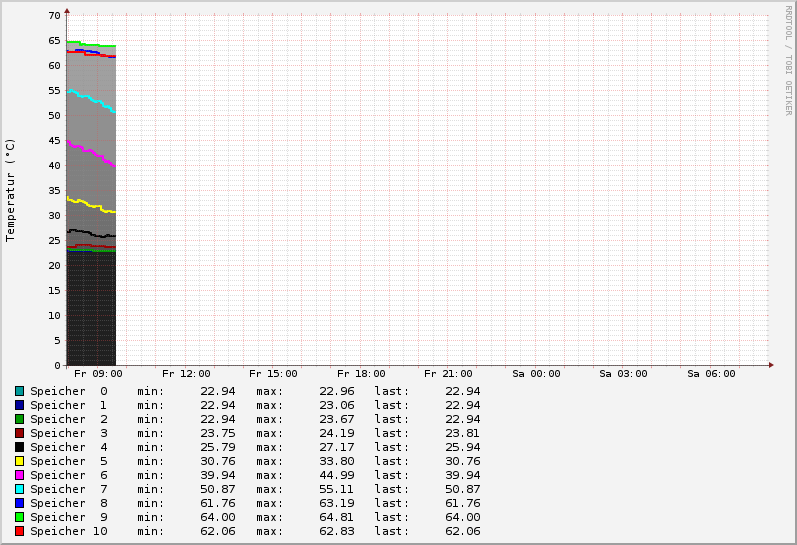Click the teal Speicher 0 legend swatch
Viewport: 797px width, 545px height.
(19, 391)
